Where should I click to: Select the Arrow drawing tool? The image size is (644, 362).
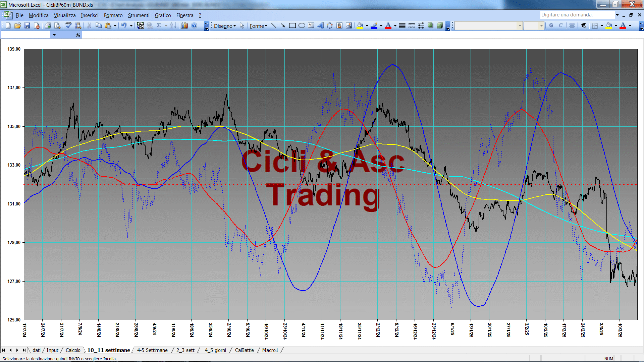pos(283,25)
